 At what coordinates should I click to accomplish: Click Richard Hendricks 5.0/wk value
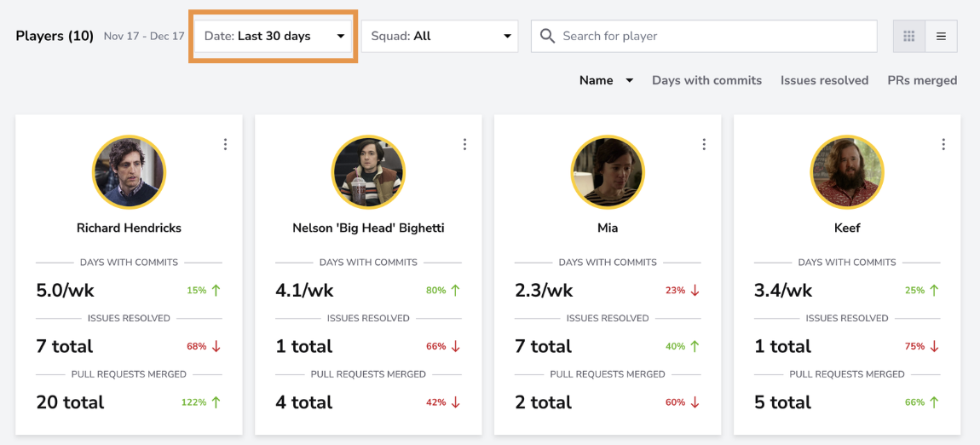coord(65,290)
